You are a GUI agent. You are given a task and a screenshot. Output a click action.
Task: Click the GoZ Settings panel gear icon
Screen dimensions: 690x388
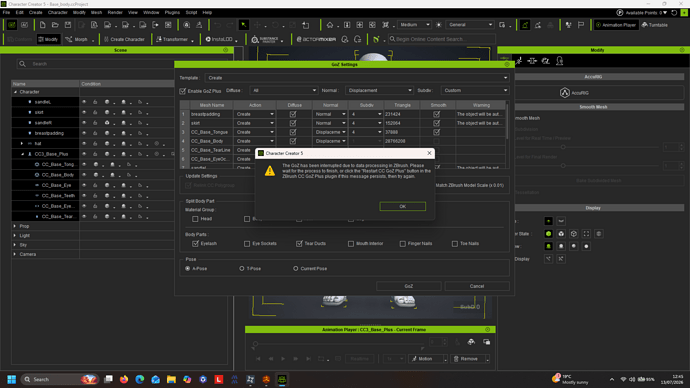tap(506, 64)
